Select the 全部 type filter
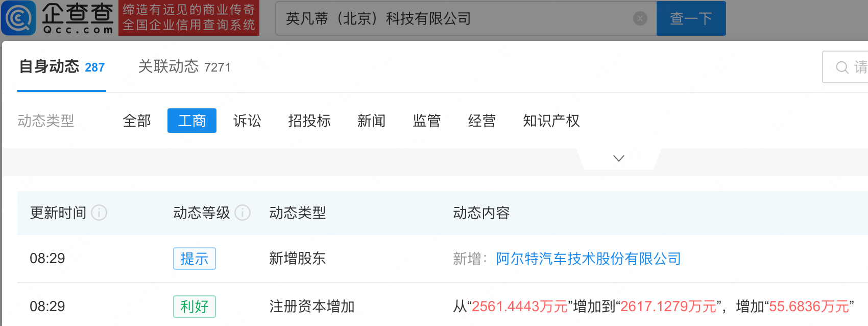This screenshot has height=326, width=868. pyautogui.click(x=137, y=121)
